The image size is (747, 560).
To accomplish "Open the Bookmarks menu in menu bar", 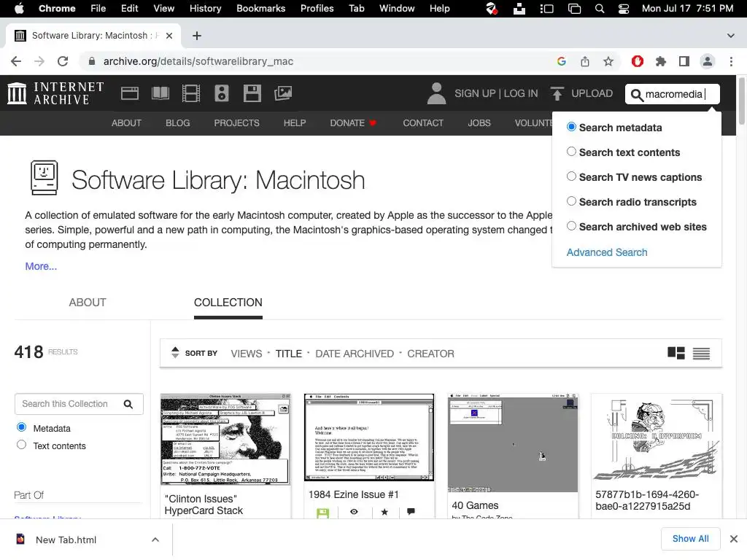I will [x=260, y=9].
